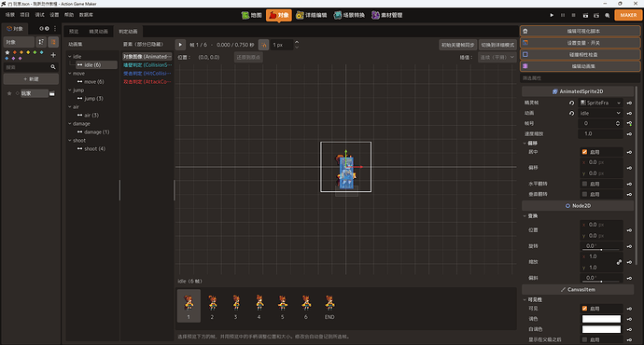This screenshot has height=345, width=644.
Task: Click the 编辑可视化脚本 button
Action: (x=580, y=31)
